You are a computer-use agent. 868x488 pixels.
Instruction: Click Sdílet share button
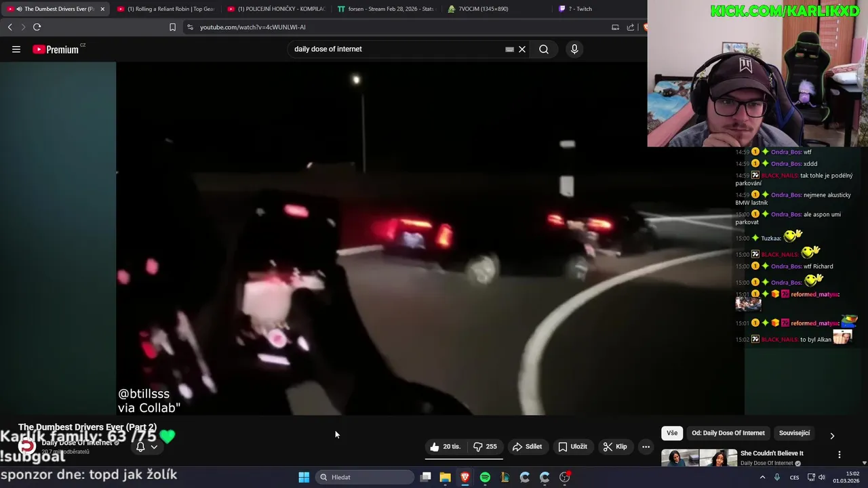tap(527, 447)
